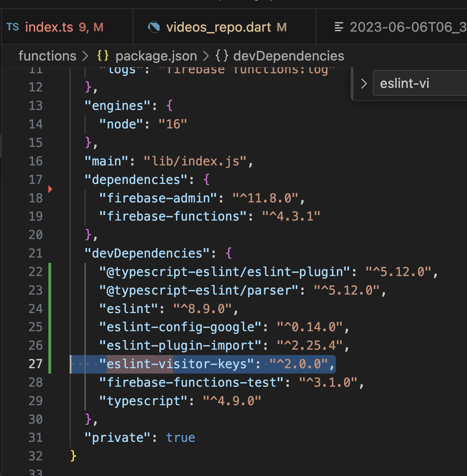Open the videos_repo.dart tab

click(225, 27)
